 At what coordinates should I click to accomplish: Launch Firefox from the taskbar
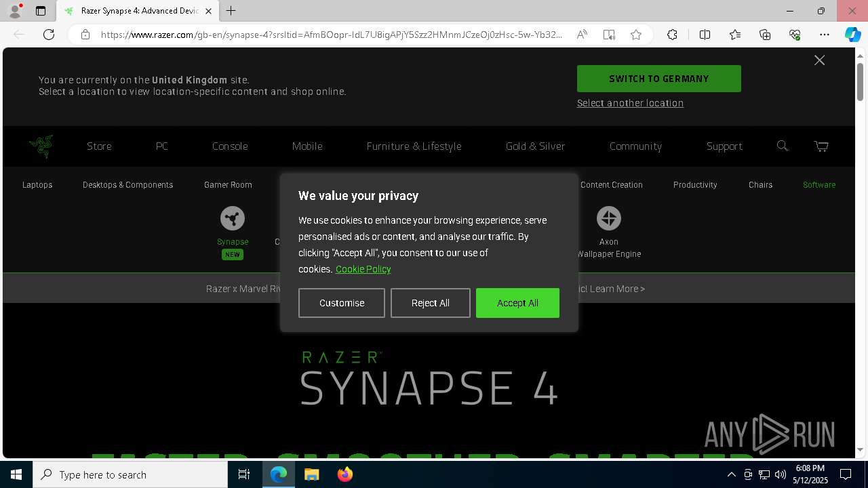344,474
